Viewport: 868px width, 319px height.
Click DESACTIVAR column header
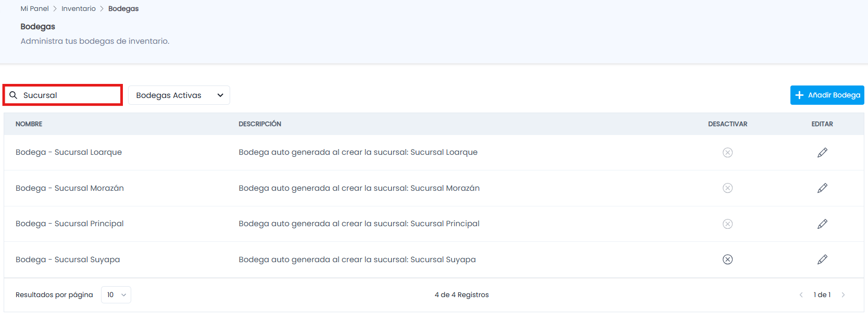[727, 124]
